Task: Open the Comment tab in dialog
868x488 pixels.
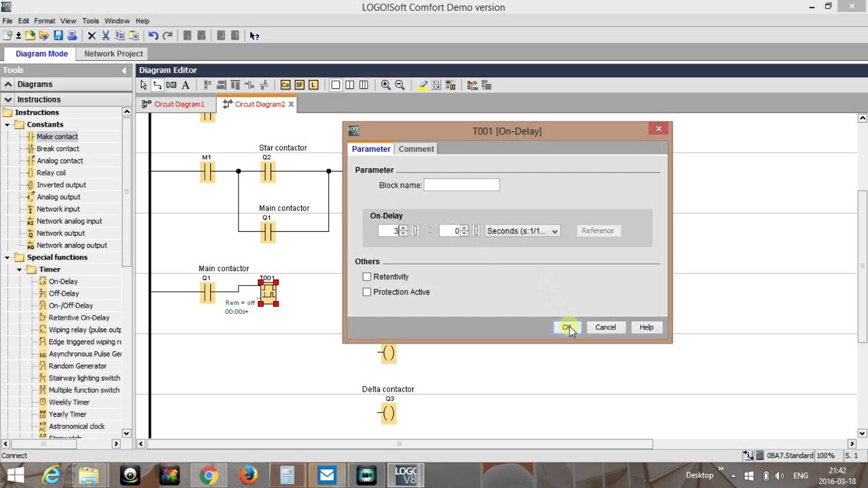Action: point(416,149)
